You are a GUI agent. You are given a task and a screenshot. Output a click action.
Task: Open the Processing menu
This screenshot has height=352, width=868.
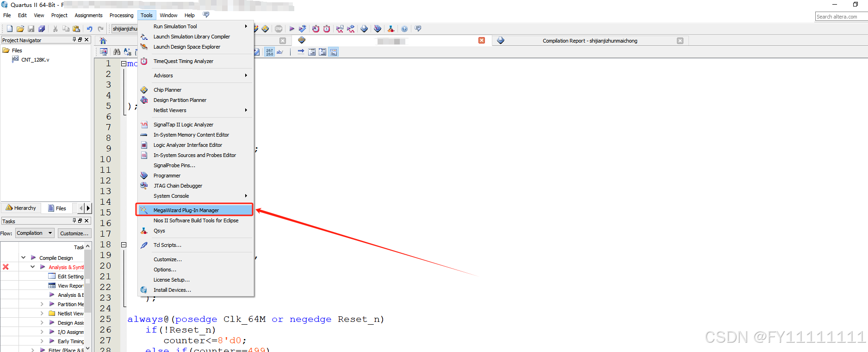tap(121, 15)
